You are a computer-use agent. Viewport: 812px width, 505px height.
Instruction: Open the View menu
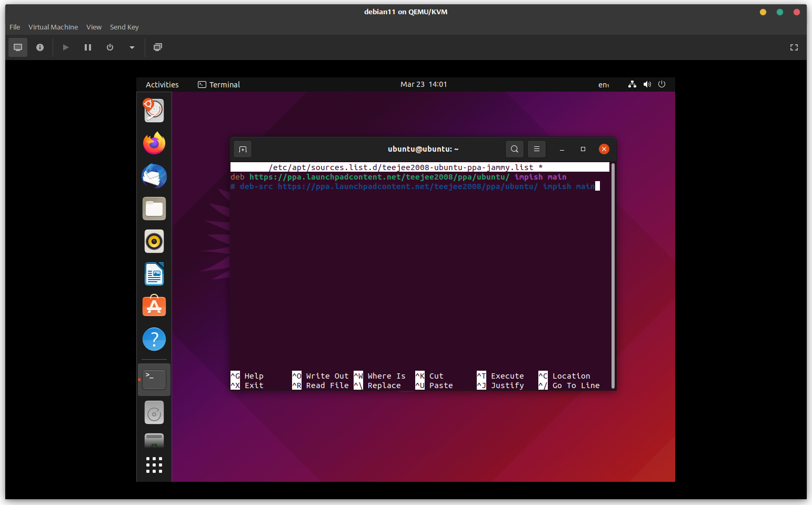(94, 27)
